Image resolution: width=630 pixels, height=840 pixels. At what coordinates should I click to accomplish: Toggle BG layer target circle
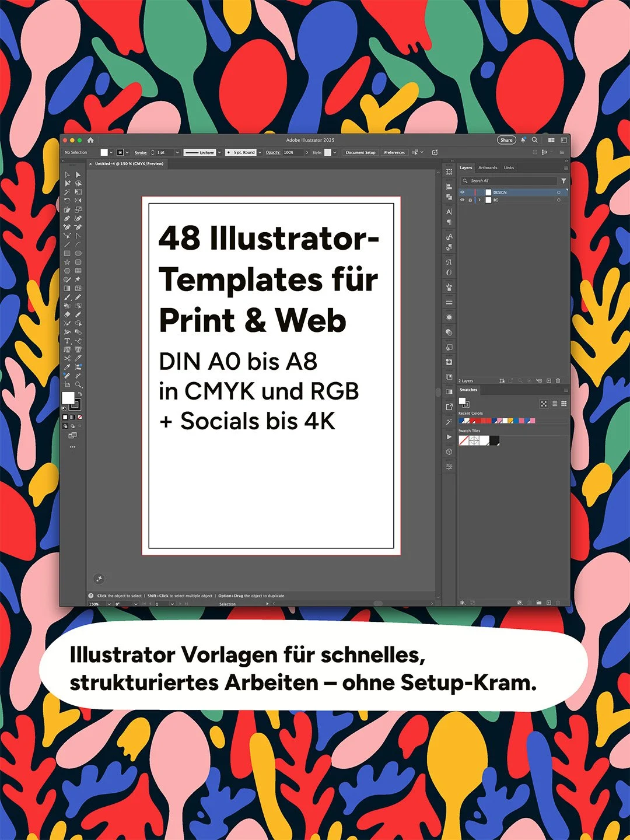click(x=559, y=200)
